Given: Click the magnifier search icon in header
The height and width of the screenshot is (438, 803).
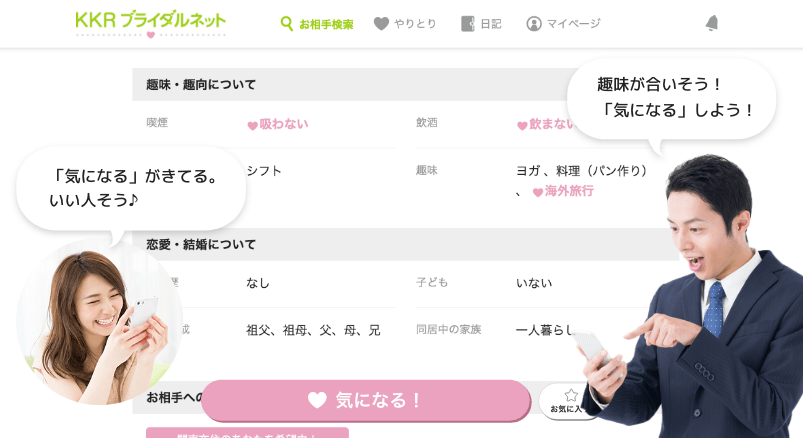Looking at the screenshot, I should pyautogui.click(x=287, y=24).
